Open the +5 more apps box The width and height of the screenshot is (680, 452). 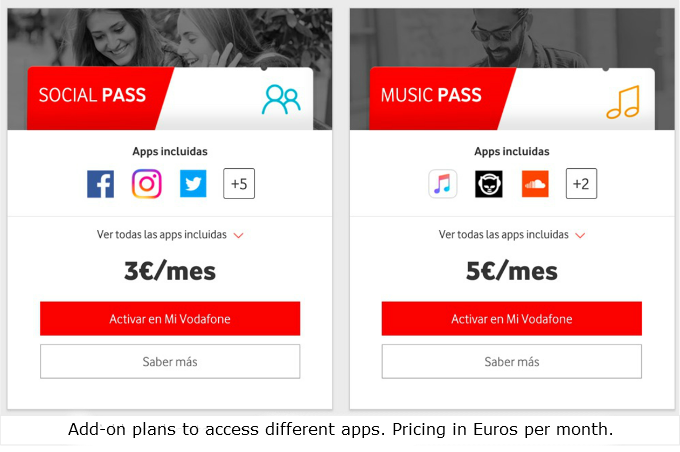(239, 183)
